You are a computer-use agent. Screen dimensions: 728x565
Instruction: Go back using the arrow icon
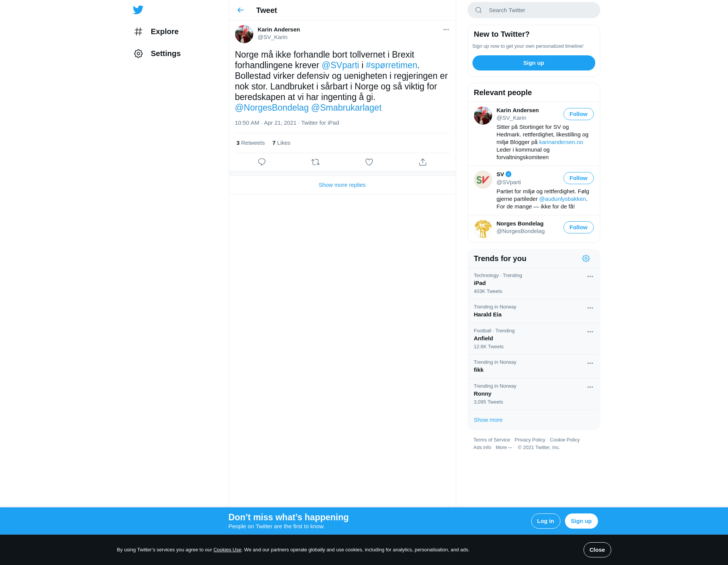pyautogui.click(x=240, y=10)
